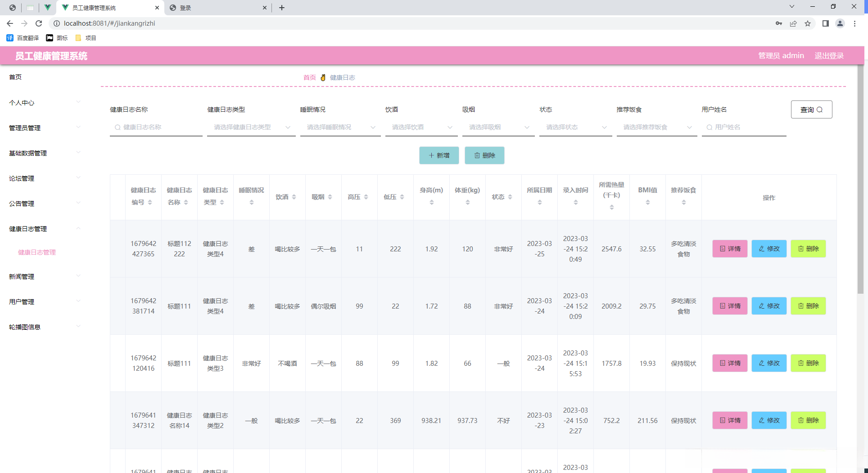Click the 首页 breadcrumb link
This screenshot has height=473, width=868.
point(309,77)
